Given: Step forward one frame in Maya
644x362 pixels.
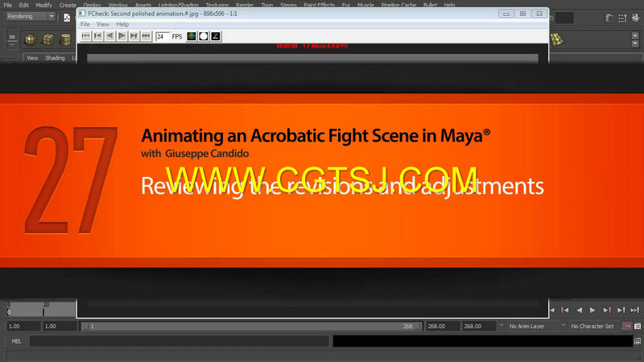Looking at the screenshot, I should pos(621,311).
